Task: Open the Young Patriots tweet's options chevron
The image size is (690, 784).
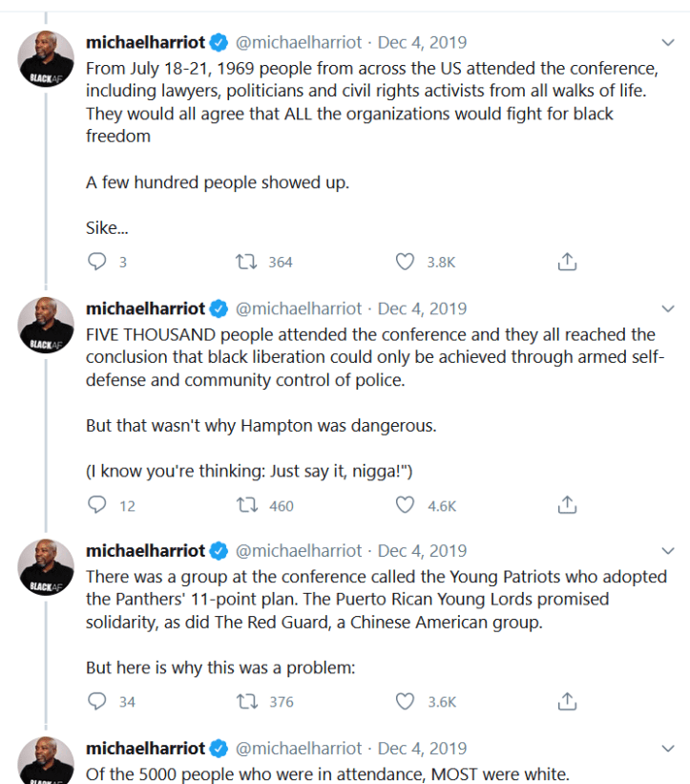Action: pos(668,551)
